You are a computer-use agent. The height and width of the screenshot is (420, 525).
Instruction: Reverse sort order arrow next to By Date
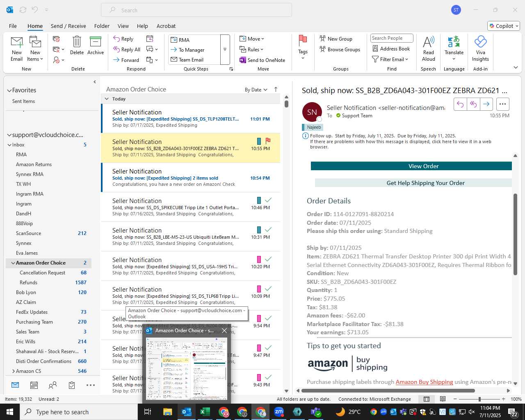pyautogui.click(x=276, y=89)
